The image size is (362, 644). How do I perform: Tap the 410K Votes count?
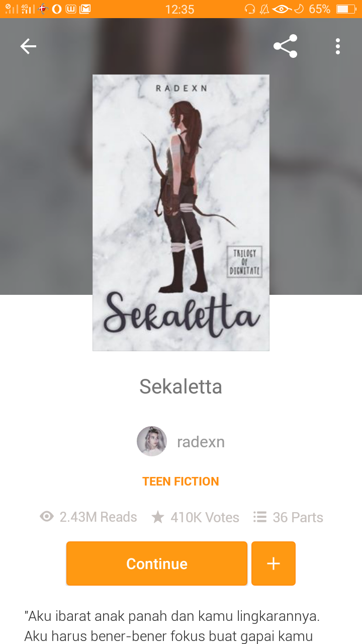(205, 517)
